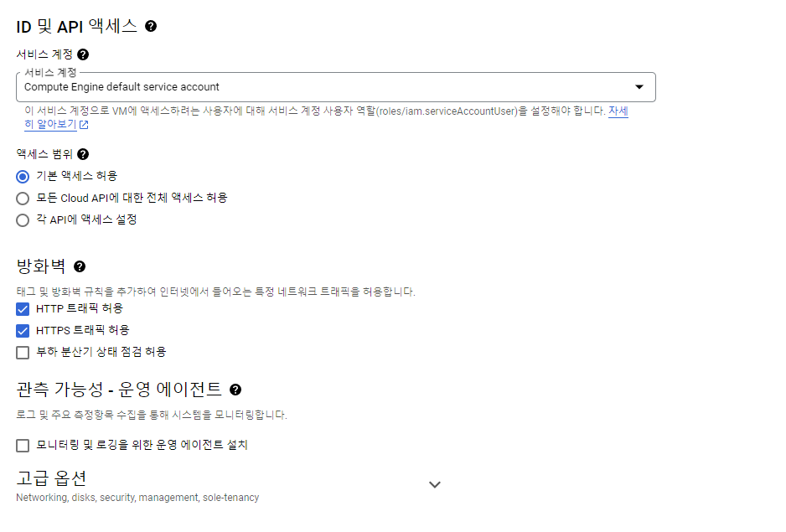
Task: Open help icon next to 액세스 범위
Action: point(83,154)
